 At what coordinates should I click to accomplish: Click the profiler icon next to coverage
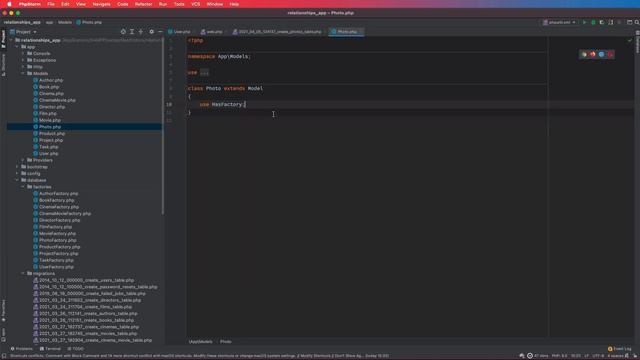(x=611, y=22)
